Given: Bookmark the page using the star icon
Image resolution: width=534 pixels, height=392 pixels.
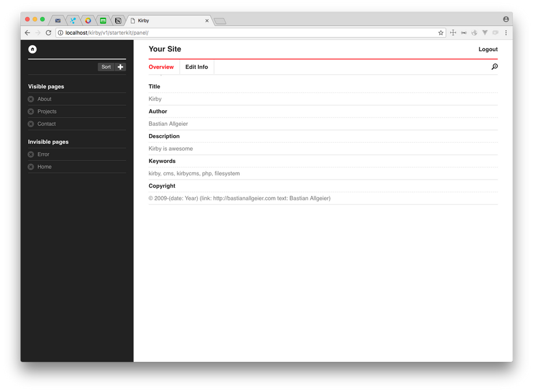Looking at the screenshot, I should (x=440, y=33).
